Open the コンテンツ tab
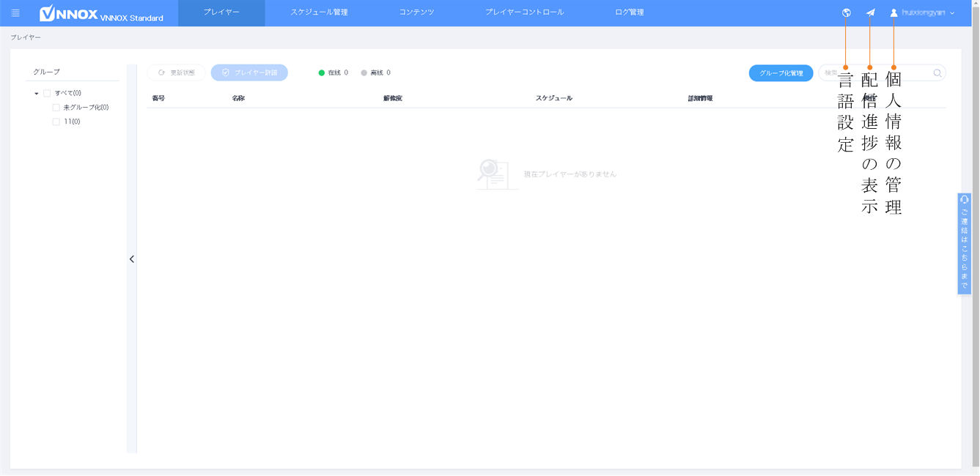The width and height of the screenshot is (980, 476). [x=416, y=12]
